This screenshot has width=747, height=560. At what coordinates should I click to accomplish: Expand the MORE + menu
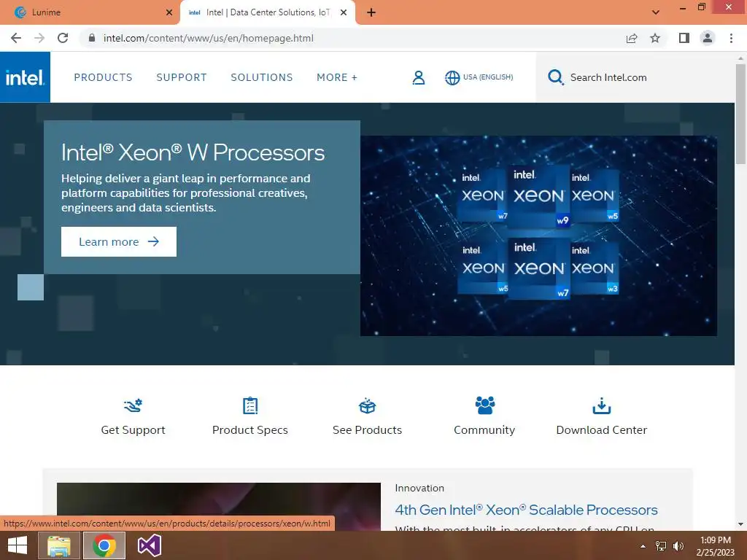(337, 77)
